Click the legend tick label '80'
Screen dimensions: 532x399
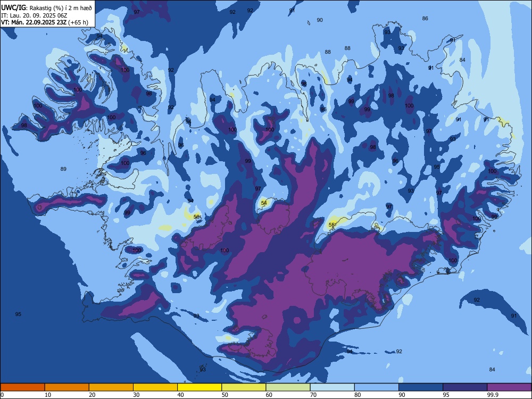tap(358, 395)
